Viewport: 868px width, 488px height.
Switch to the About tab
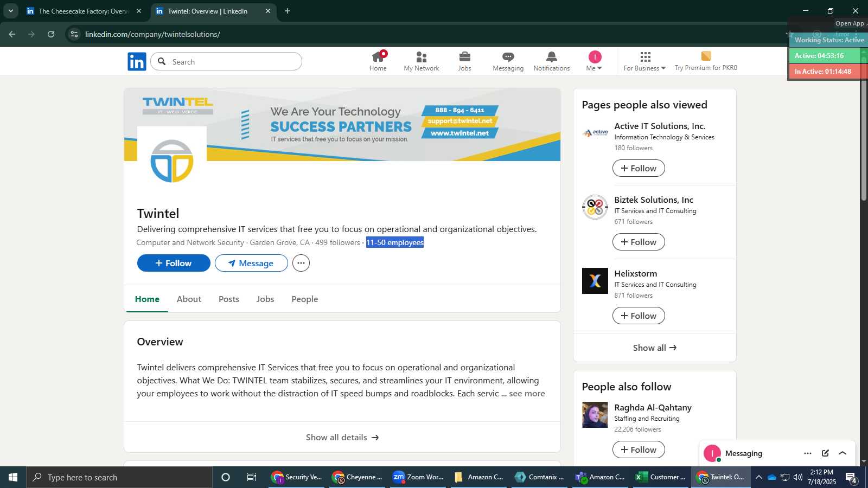point(189,299)
